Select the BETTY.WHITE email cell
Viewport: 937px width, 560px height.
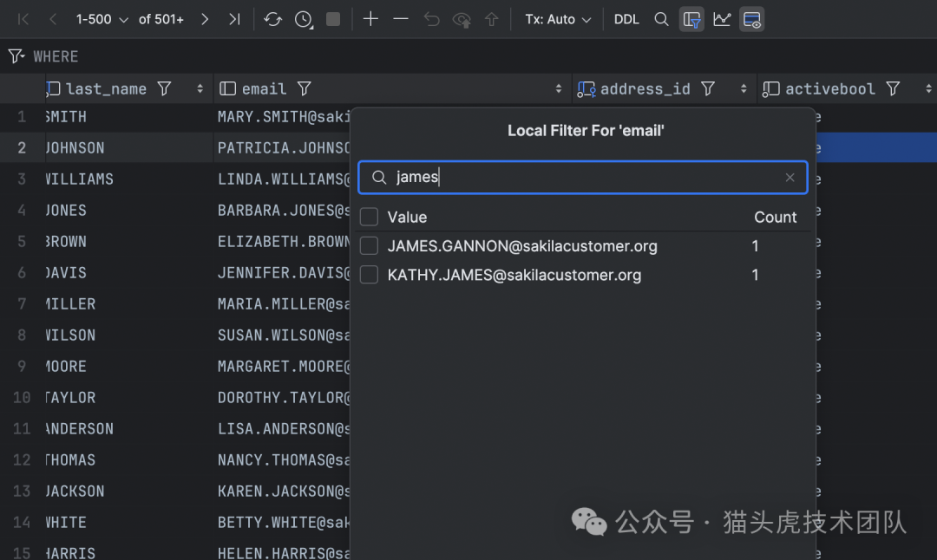tap(283, 523)
